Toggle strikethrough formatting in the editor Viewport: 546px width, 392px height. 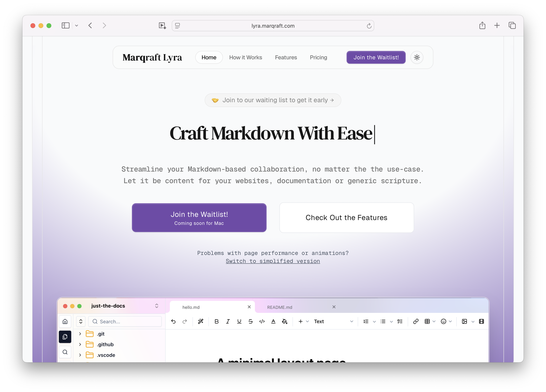click(250, 321)
